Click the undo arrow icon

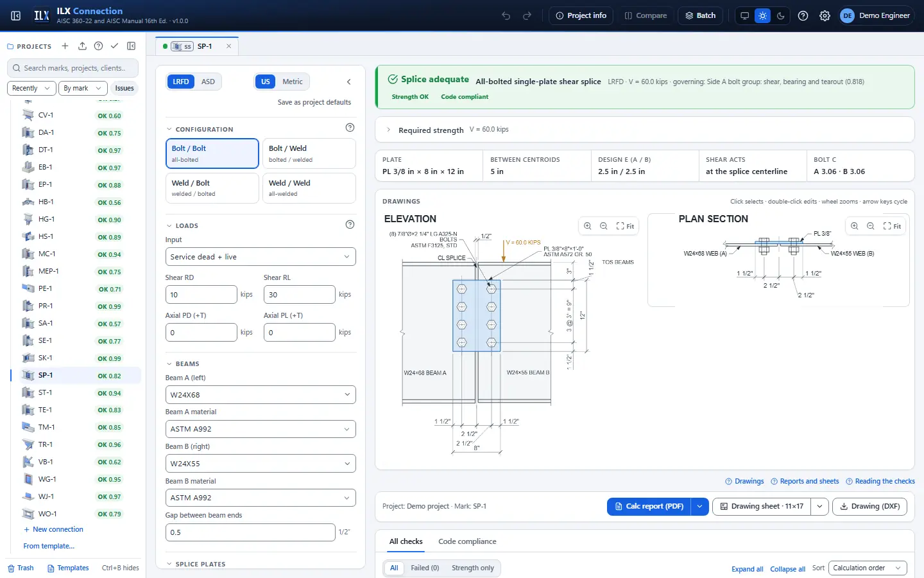(x=506, y=15)
